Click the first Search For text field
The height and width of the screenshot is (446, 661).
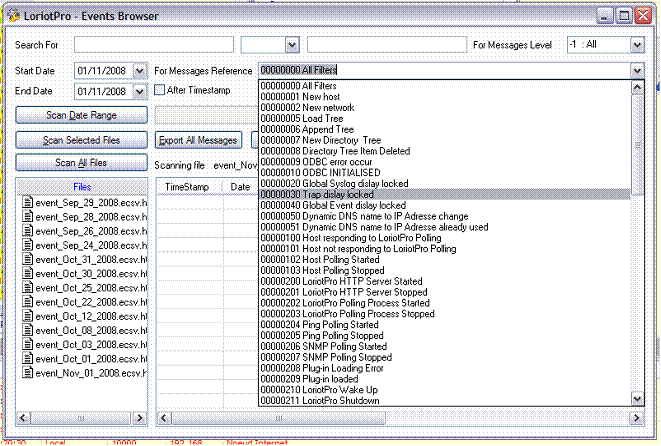click(154, 45)
